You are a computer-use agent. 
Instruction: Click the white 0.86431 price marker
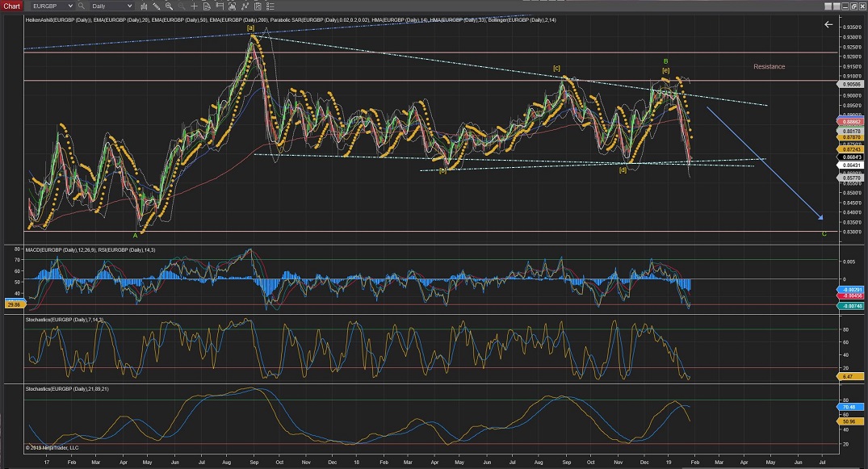tap(851, 165)
